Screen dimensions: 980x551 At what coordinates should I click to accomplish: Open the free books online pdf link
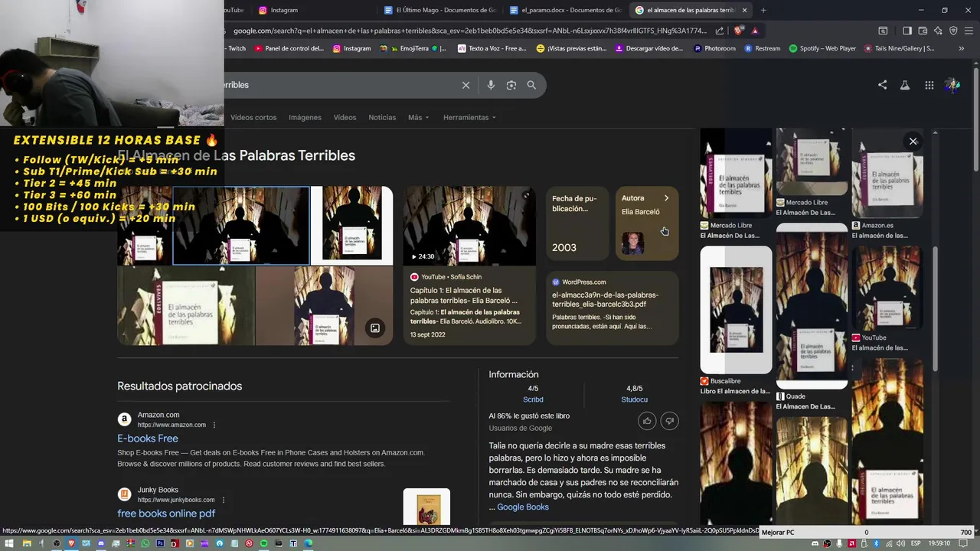166,514
